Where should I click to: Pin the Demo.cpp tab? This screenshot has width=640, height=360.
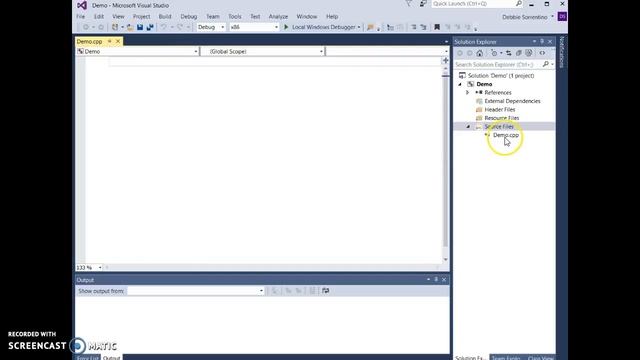coord(109,42)
